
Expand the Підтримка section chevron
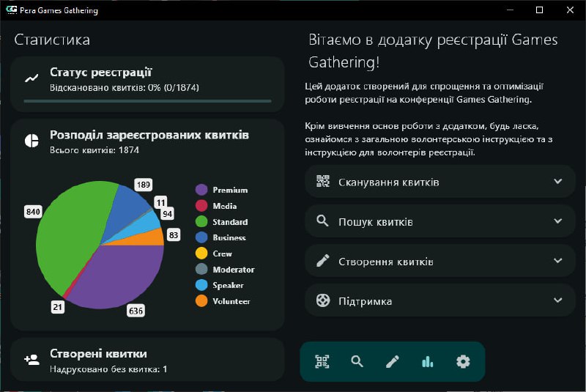(558, 300)
